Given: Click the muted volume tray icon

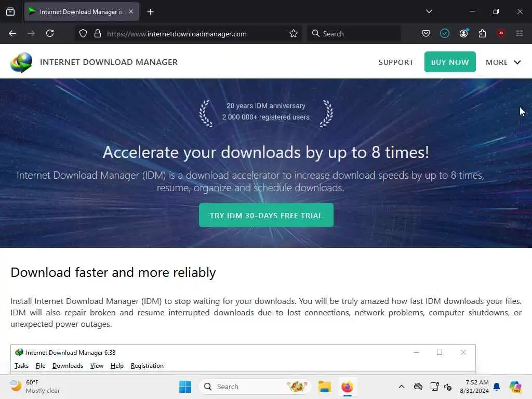Looking at the screenshot, I should 448,387.
